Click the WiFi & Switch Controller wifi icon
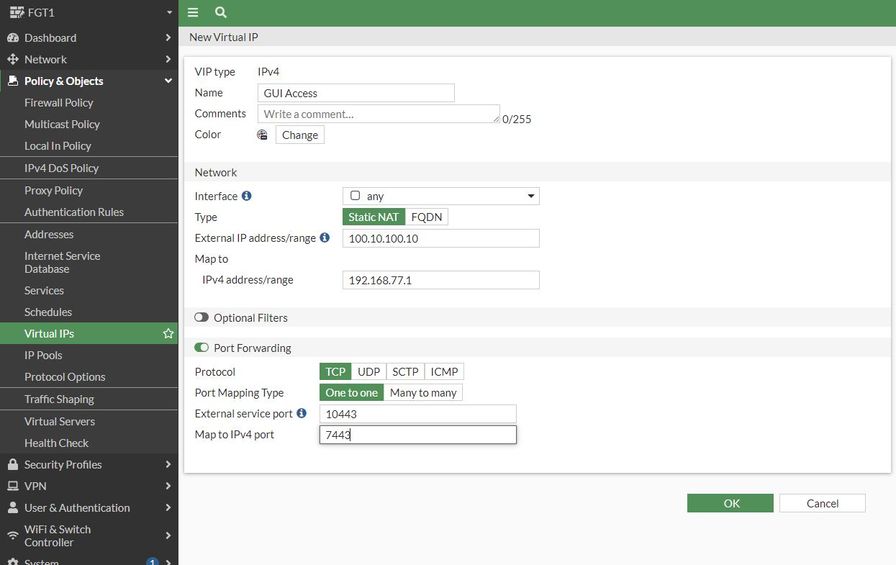Screen dimensions: 896x565 13,535
